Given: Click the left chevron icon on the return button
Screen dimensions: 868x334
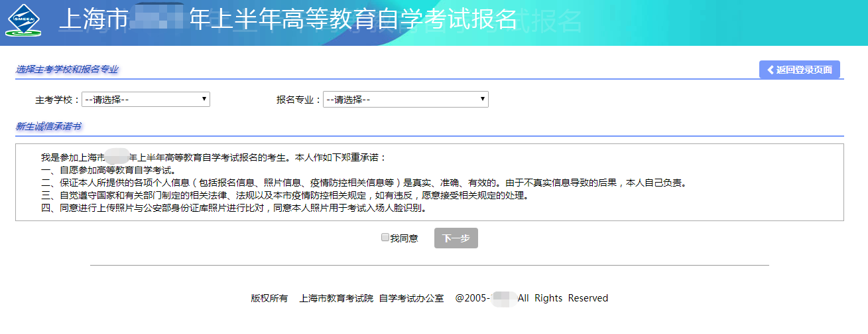Looking at the screenshot, I should [x=770, y=70].
